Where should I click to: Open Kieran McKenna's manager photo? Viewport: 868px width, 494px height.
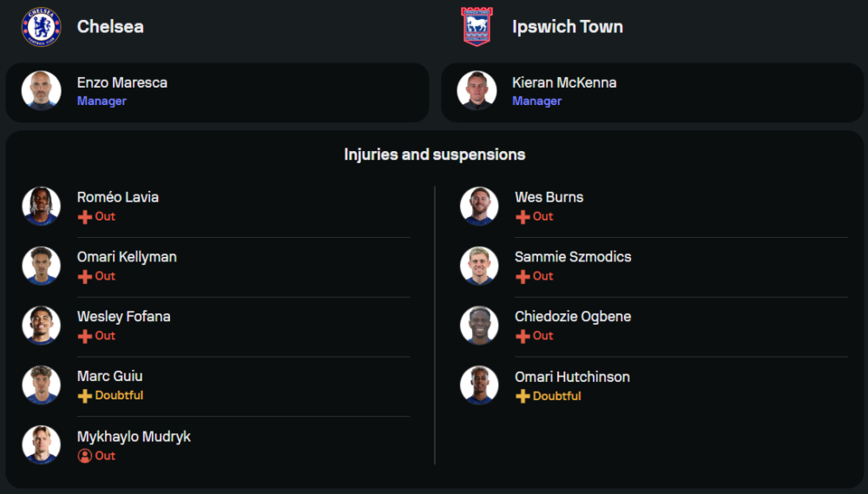click(x=477, y=91)
